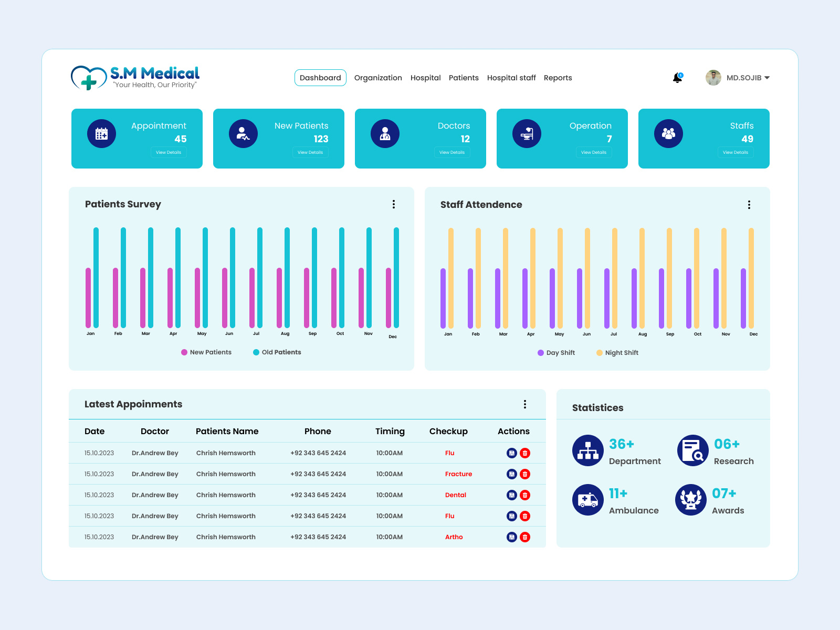Click the Research statistics icon

(693, 450)
